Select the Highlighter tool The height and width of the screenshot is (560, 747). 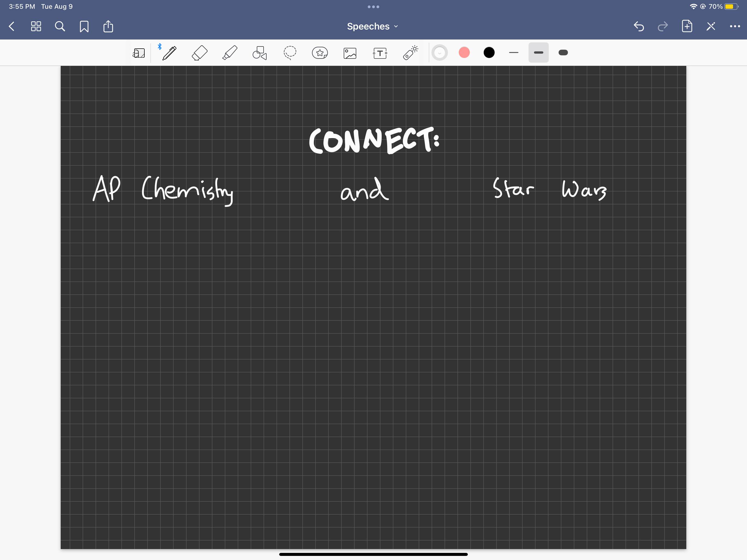(230, 53)
